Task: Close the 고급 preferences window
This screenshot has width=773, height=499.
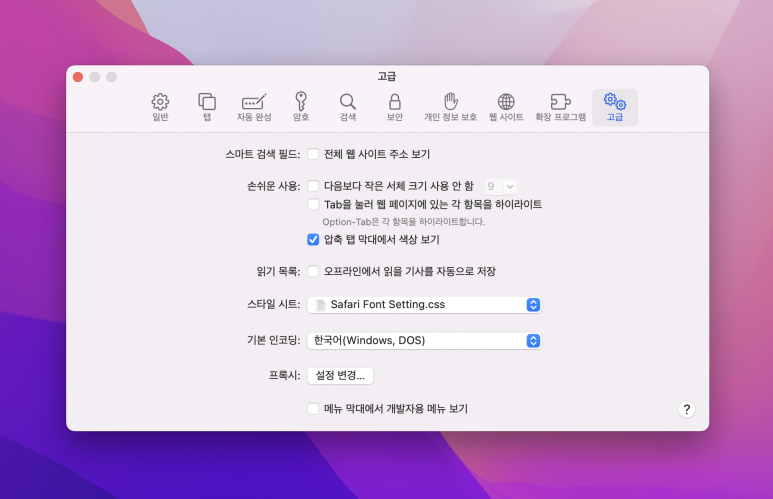Action: tap(78, 77)
